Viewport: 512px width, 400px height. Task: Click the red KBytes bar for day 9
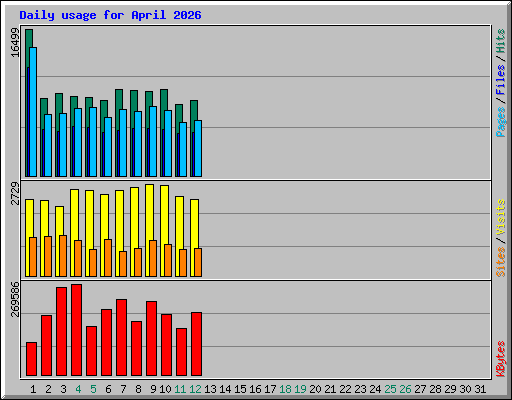pos(151,339)
